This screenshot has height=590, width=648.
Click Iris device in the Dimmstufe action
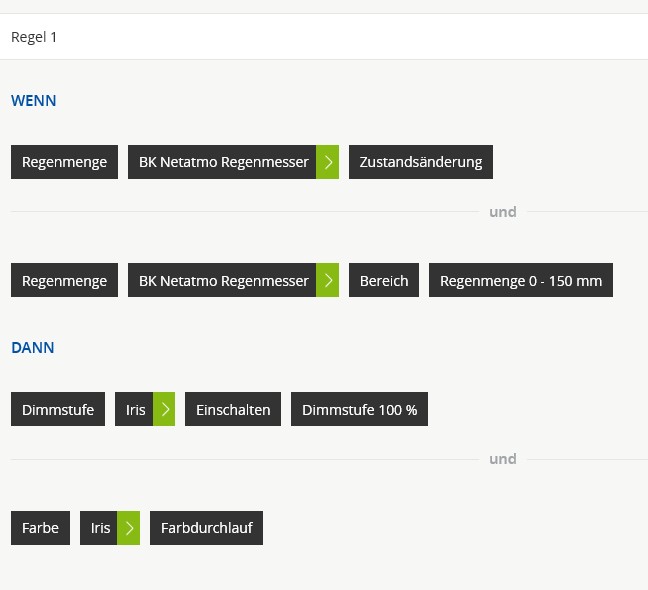pyautogui.click(x=135, y=410)
